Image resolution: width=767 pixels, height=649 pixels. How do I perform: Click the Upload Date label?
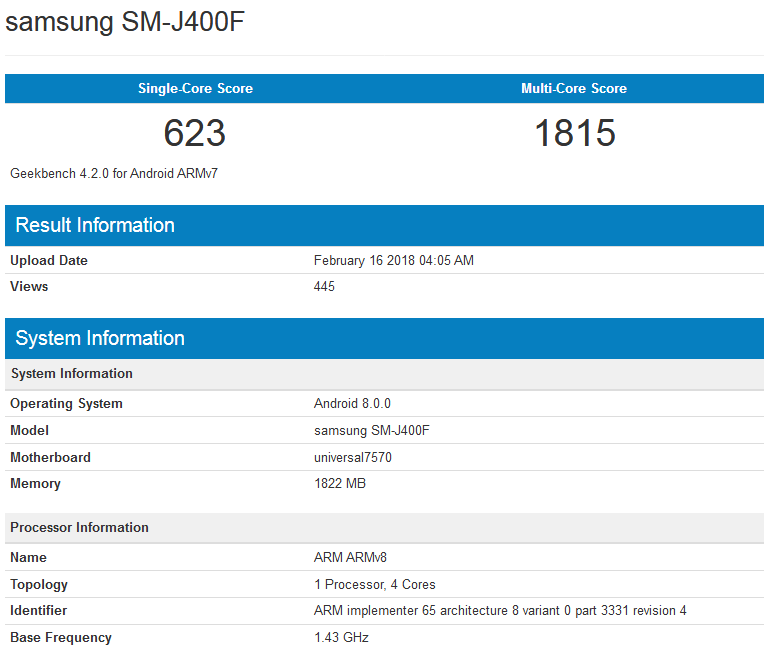click(x=49, y=260)
